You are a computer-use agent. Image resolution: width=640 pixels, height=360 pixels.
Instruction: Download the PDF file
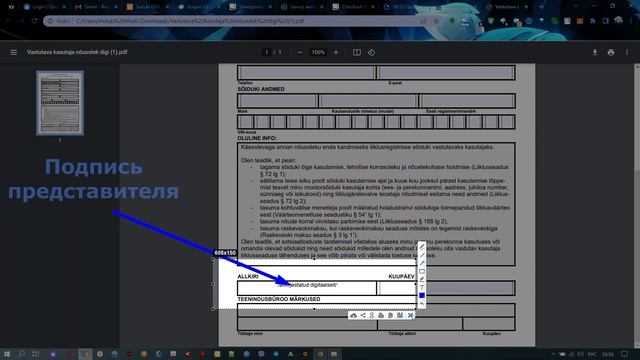[595, 52]
